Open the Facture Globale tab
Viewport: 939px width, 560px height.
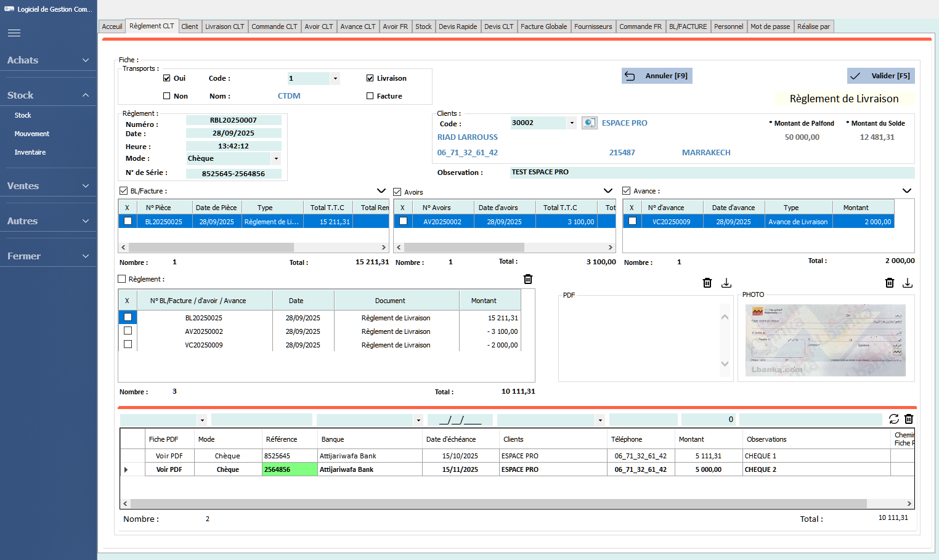(543, 26)
